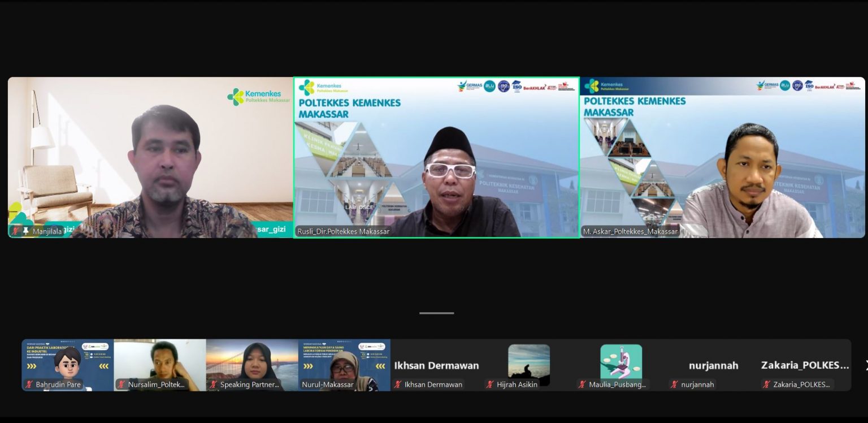Screen dimensions: 868x423
Task: Select Nursalim_Poltek's video thumbnail
Action: 160,365
